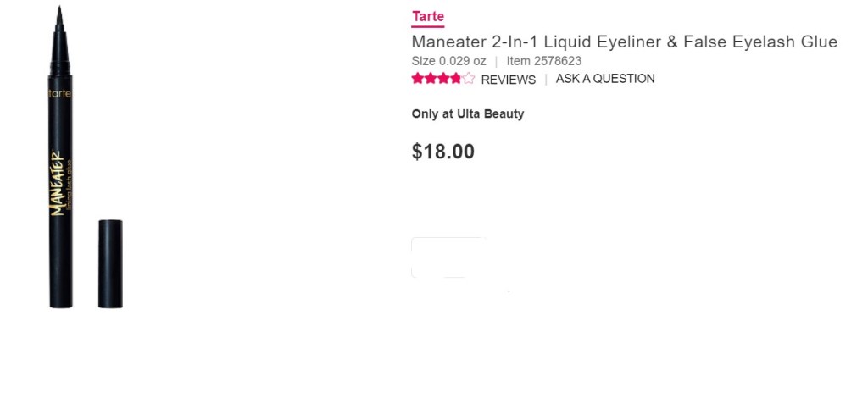
Task: Click the third pink rating star
Action: [x=443, y=79]
